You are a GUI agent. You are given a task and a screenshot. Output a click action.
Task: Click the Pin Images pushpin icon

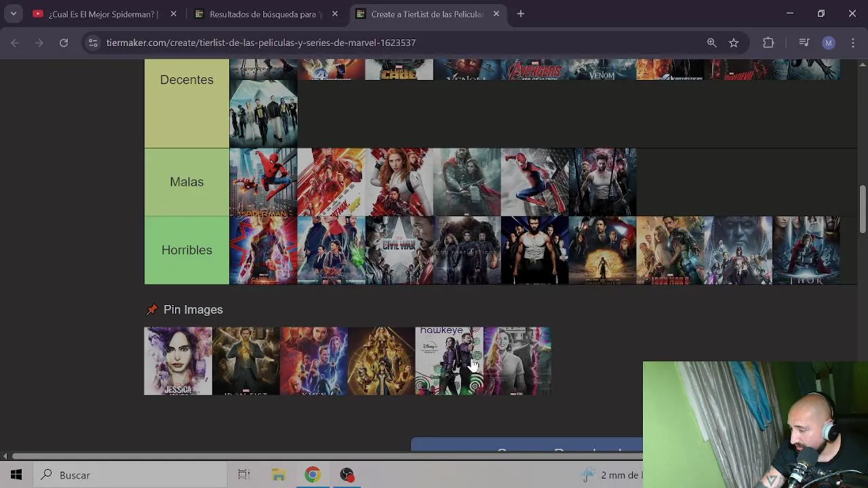[x=152, y=310]
